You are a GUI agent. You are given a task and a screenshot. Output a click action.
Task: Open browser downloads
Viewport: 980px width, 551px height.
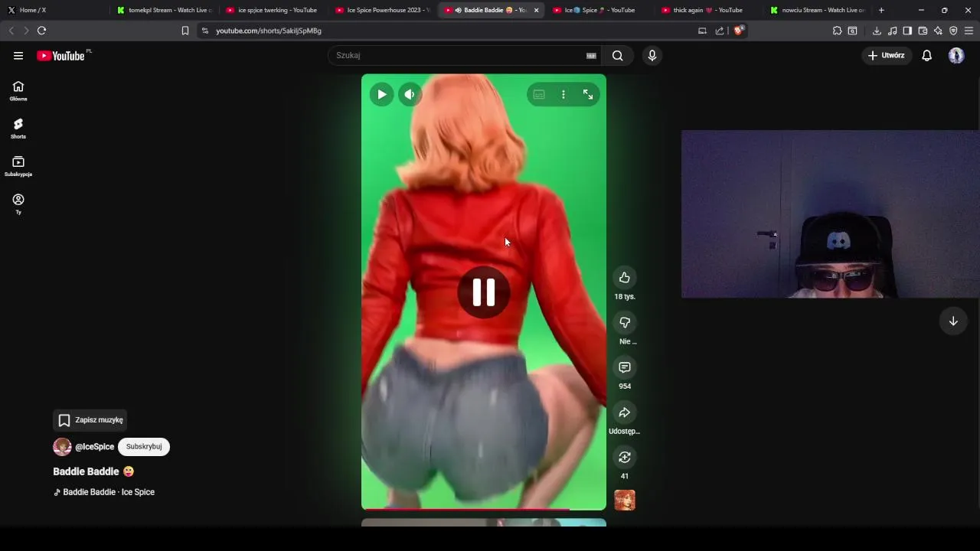click(x=877, y=31)
